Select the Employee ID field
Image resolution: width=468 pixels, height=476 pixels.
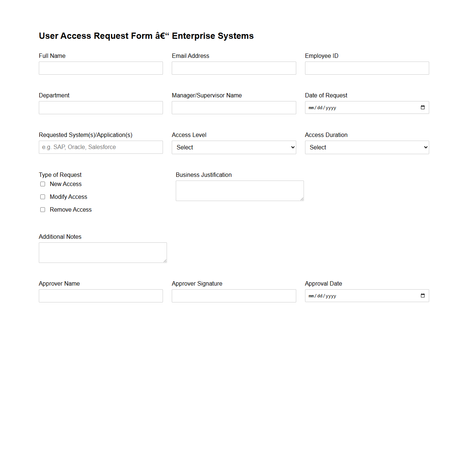367,68
